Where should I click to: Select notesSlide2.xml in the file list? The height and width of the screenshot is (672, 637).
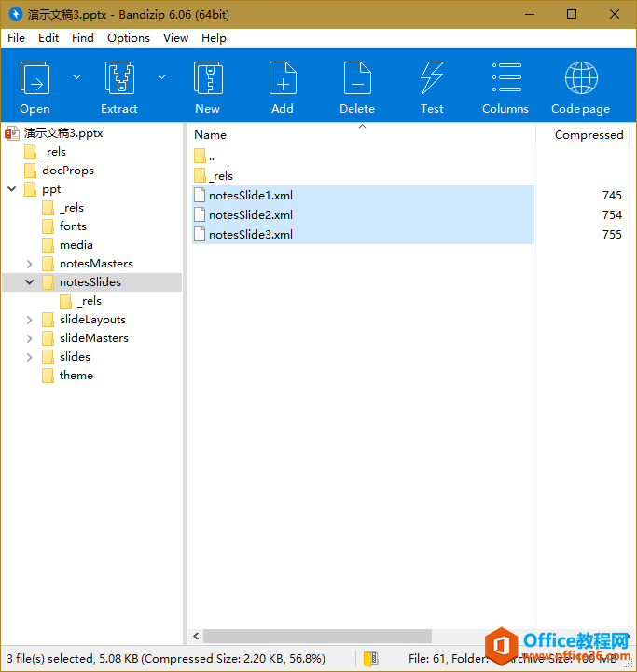click(250, 215)
